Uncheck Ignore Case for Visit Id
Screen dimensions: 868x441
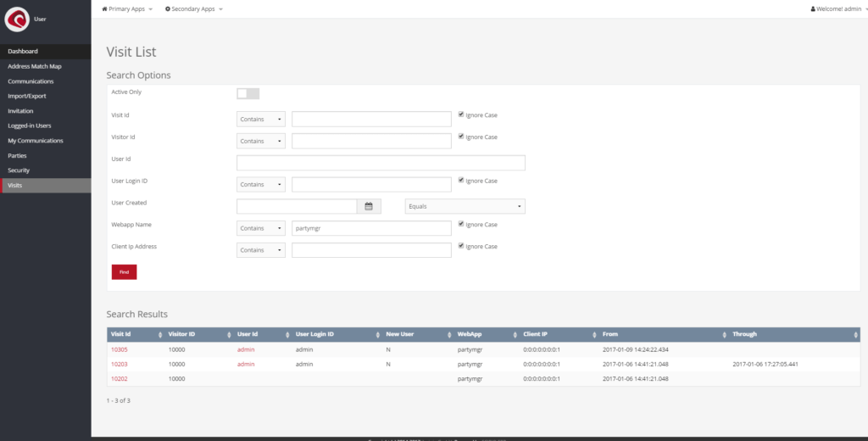(x=461, y=114)
